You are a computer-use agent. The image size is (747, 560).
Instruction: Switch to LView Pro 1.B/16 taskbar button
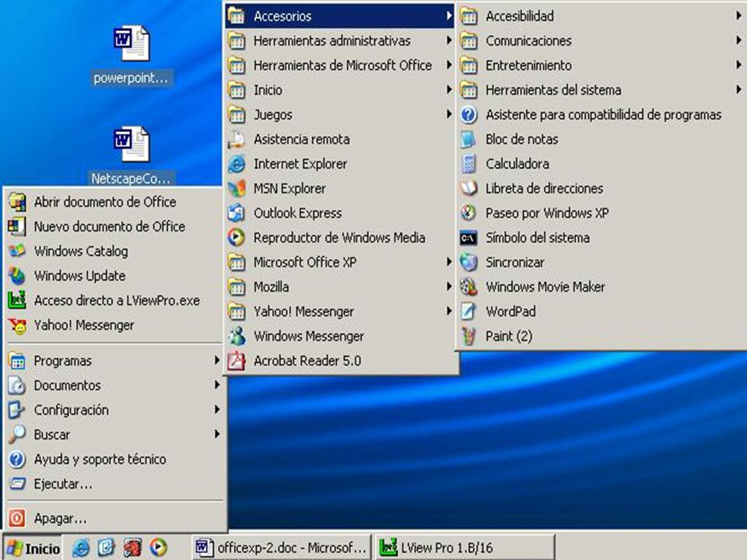tap(465, 548)
